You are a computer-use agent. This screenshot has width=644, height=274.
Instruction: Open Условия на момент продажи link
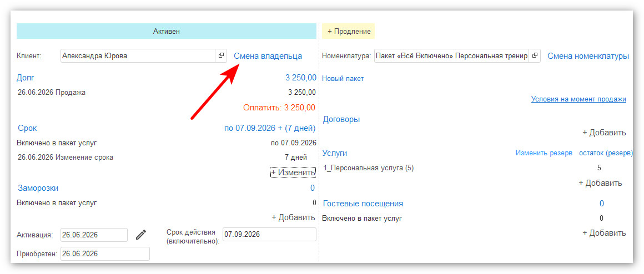(x=578, y=99)
